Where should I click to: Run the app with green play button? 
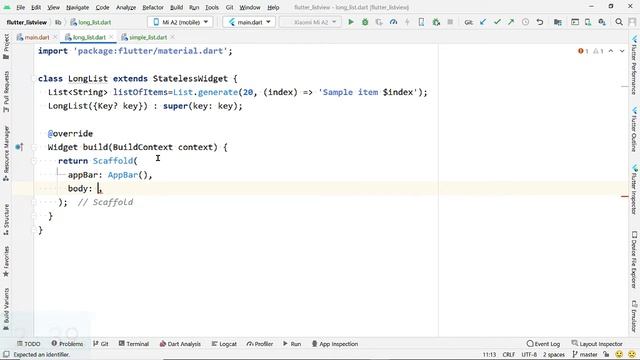351,22
